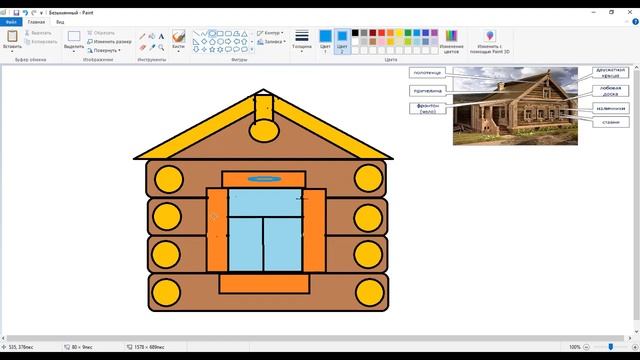The image size is (640, 360).
Task: Choose the Line shape
Action: [196, 33]
